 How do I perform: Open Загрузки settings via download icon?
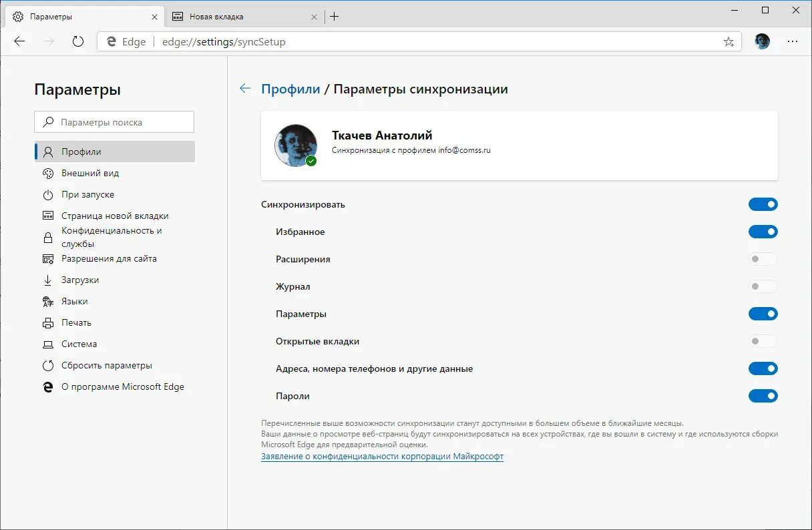47,280
